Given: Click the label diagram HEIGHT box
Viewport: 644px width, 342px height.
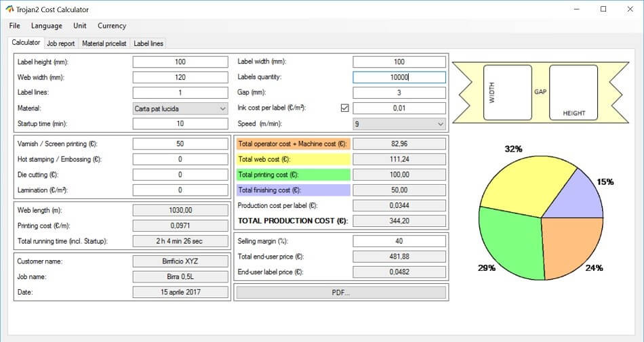Looking at the screenshot, I should click(x=573, y=93).
